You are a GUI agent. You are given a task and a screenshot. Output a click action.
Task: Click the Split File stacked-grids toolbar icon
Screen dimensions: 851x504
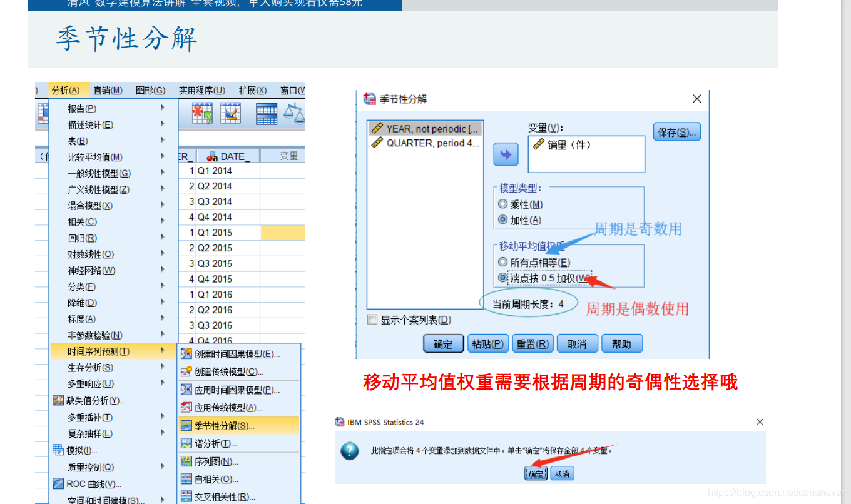coord(267,113)
